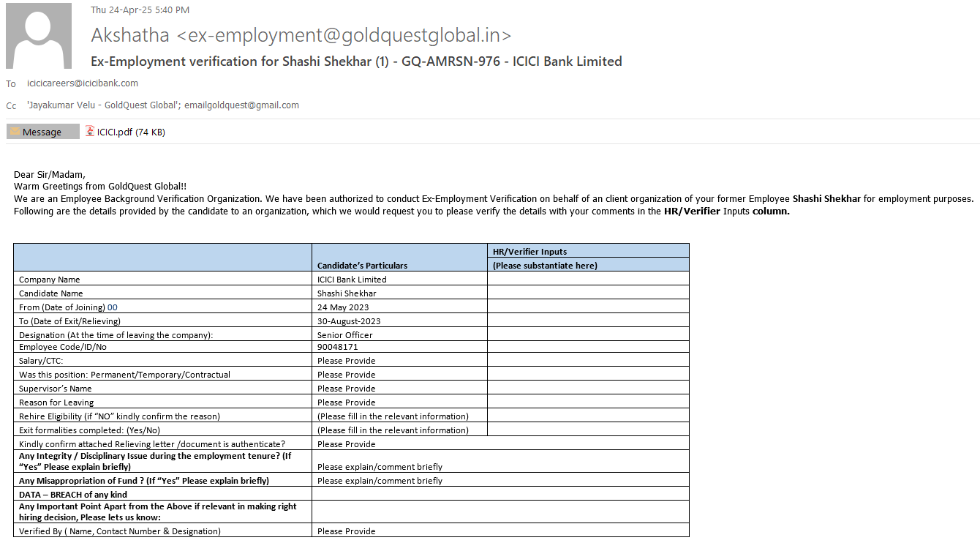Click the 'Exit formalities completed: (Yes/No)' label

tap(89, 430)
